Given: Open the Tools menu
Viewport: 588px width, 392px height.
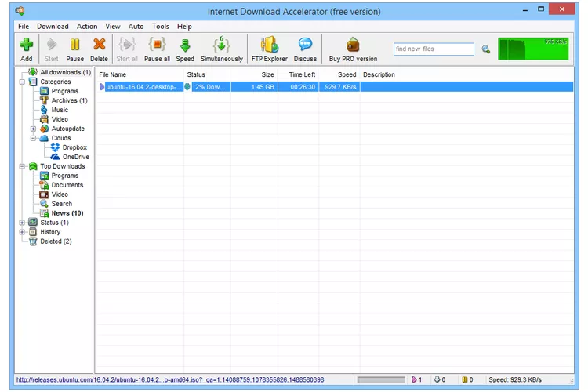Looking at the screenshot, I should (160, 27).
